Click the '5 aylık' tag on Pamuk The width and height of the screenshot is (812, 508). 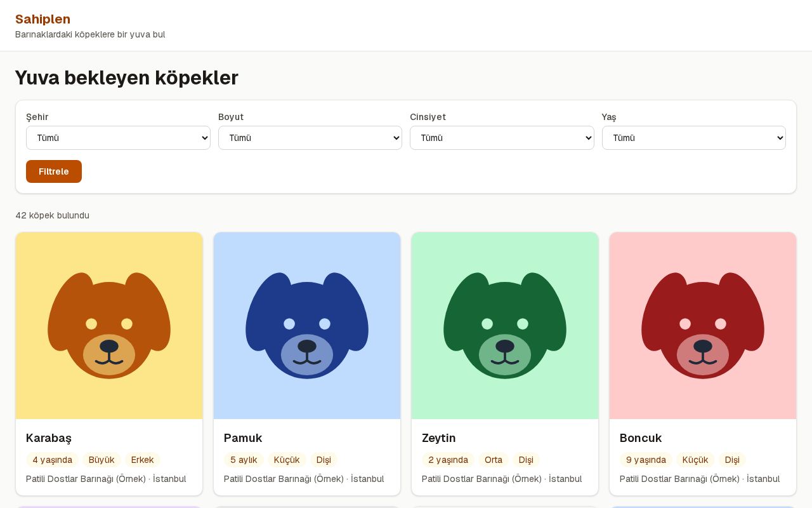(x=244, y=460)
